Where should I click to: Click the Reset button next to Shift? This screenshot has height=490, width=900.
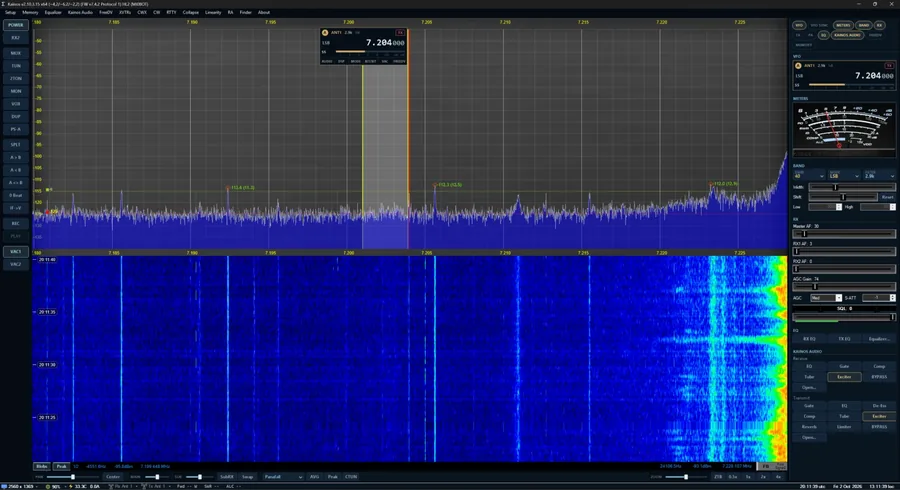[x=887, y=197]
